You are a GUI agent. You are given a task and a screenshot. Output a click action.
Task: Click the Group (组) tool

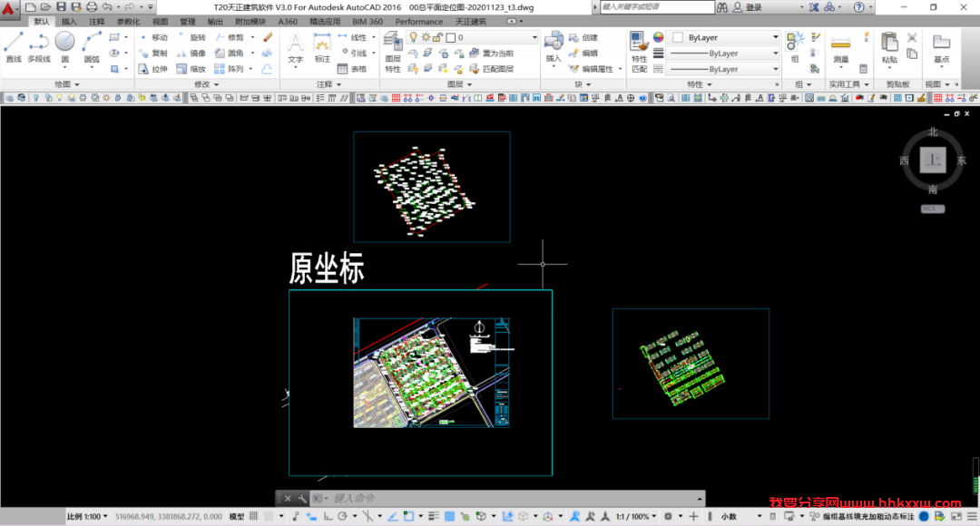(x=795, y=48)
